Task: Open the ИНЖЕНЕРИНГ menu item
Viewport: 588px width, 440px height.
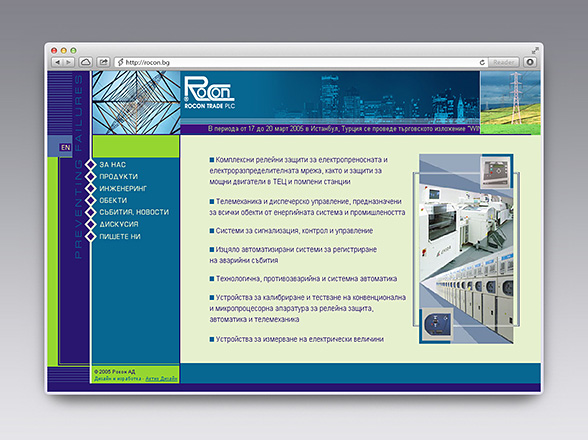Action: tap(123, 188)
